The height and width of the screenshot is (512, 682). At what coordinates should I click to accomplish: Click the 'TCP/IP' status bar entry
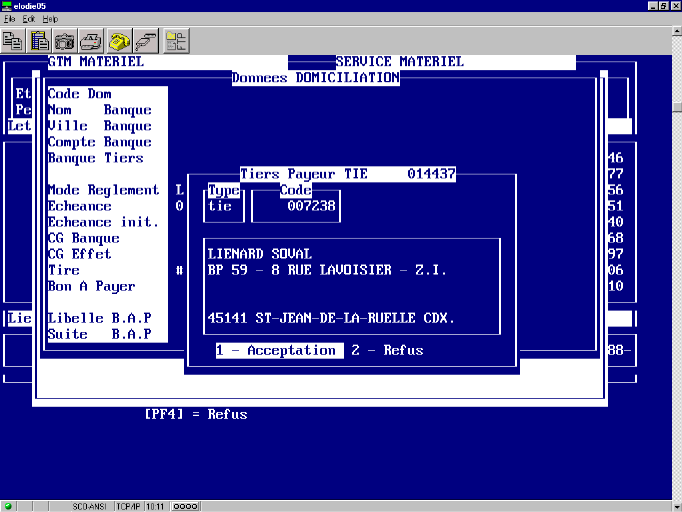tap(128, 507)
